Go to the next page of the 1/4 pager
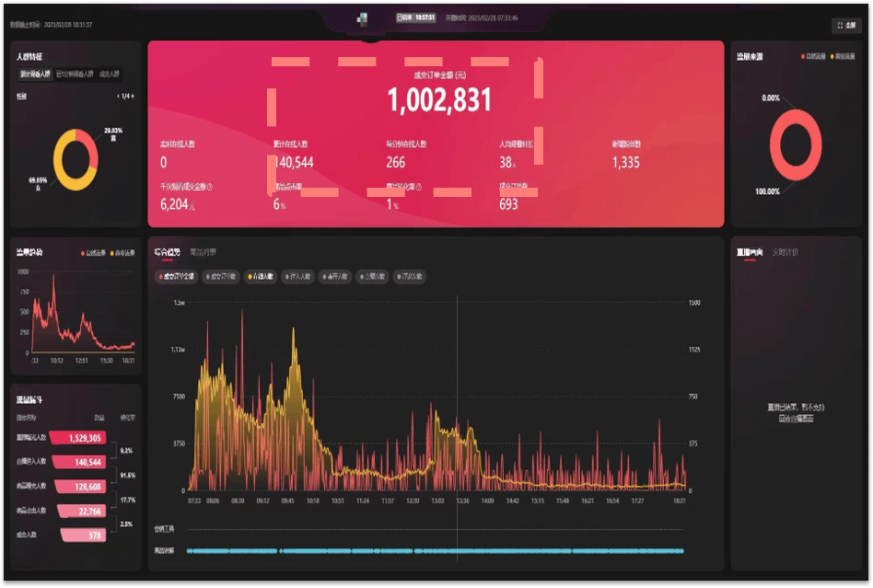Screen dimensions: 873x588 tap(134, 96)
